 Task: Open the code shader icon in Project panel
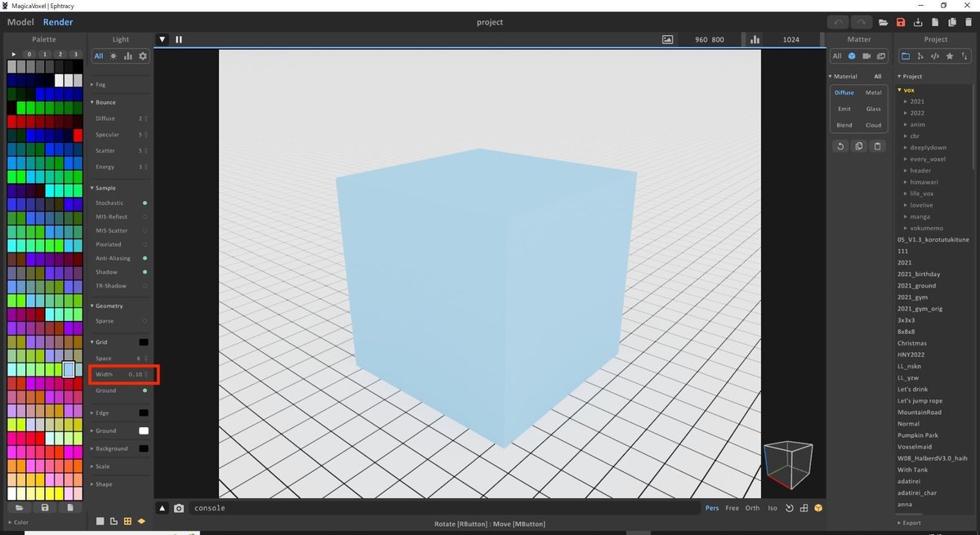tap(935, 56)
